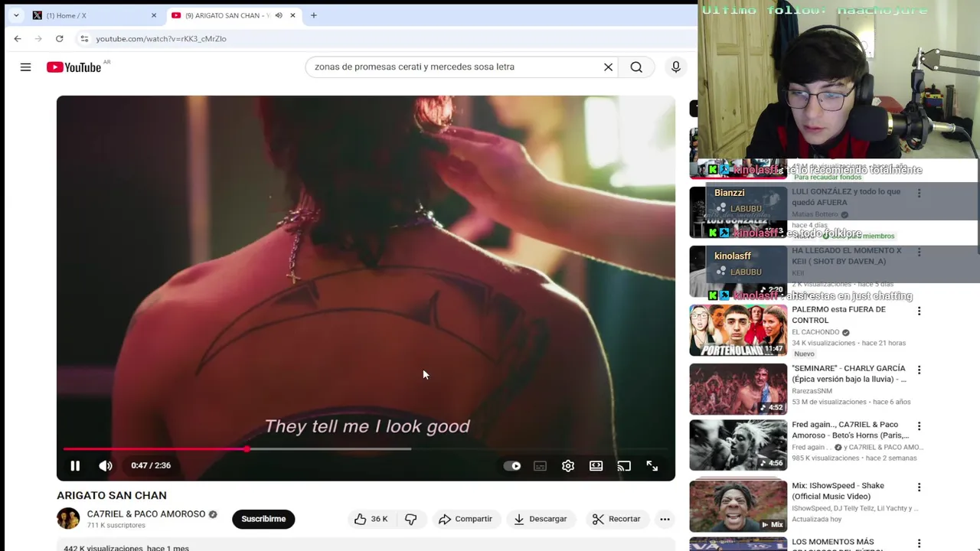Open the tab search dropdown arrow

(x=16, y=15)
